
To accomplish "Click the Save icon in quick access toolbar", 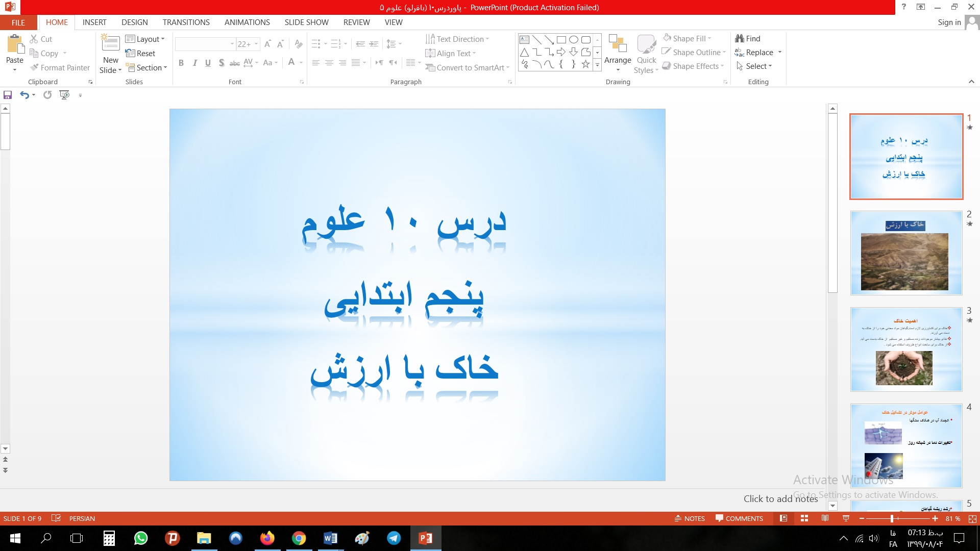I will 8,95.
